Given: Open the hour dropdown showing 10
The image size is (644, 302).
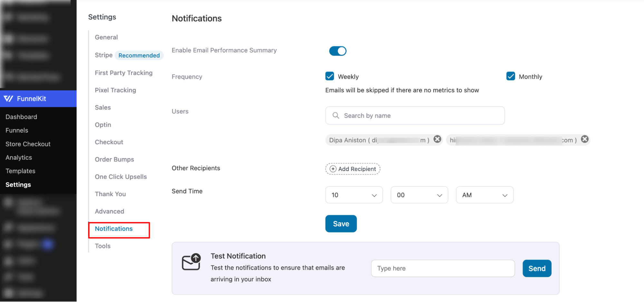Looking at the screenshot, I should pyautogui.click(x=354, y=195).
